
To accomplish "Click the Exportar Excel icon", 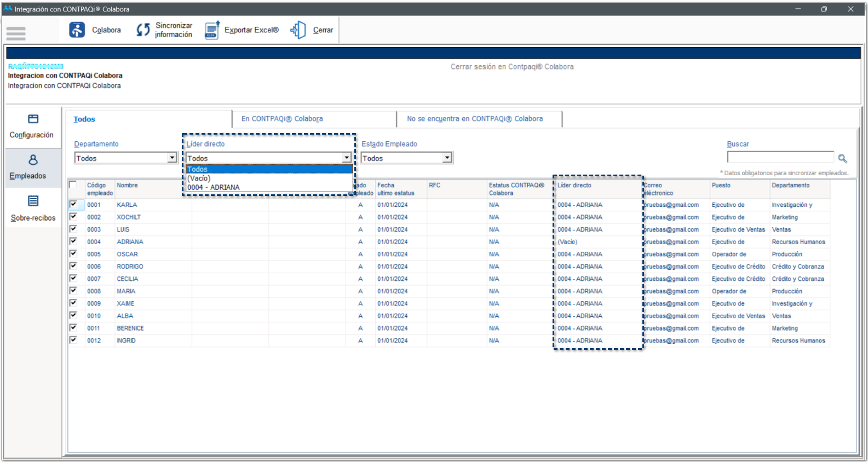I will point(212,30).
